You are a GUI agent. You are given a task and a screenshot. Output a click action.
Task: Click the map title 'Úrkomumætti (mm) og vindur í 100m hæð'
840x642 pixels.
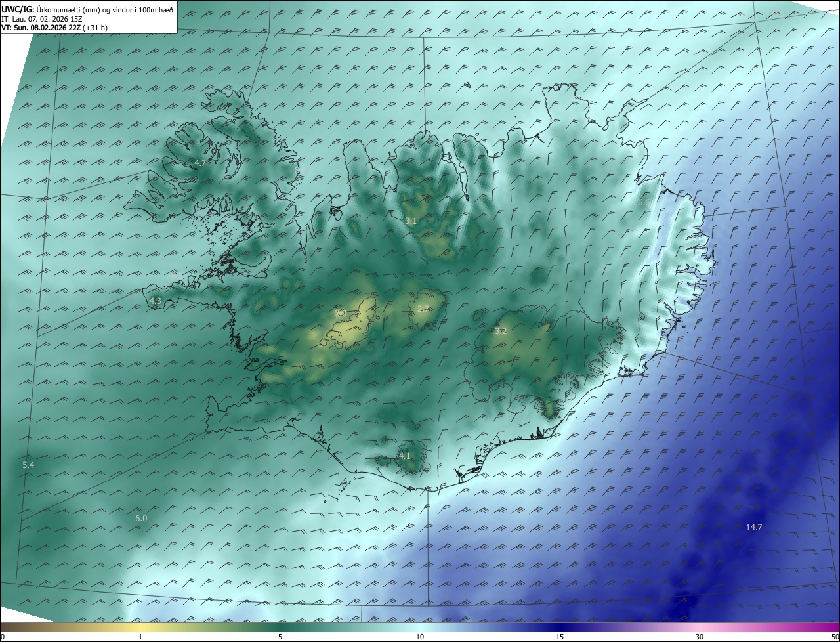click(x=104, y=9)
